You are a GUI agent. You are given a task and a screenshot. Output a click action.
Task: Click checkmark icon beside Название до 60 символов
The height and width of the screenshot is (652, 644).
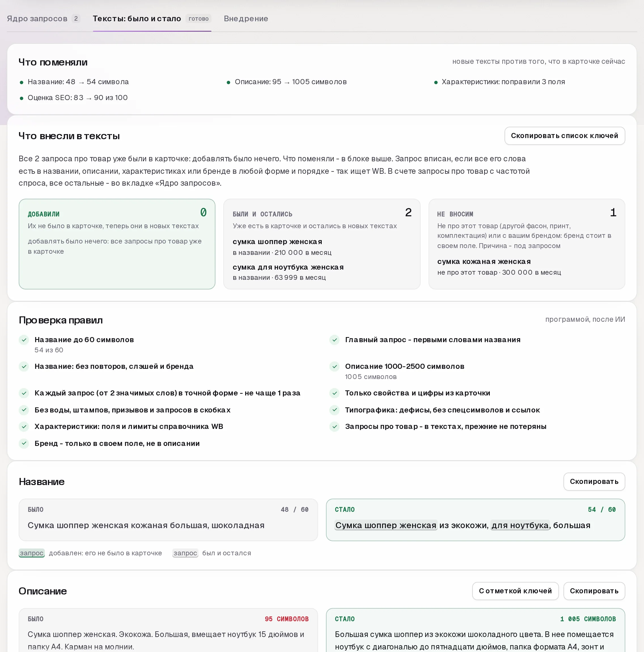[24, 340]
